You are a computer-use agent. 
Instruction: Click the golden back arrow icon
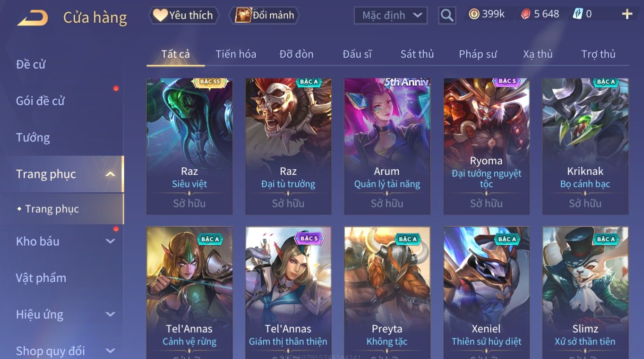click(32, 17)
